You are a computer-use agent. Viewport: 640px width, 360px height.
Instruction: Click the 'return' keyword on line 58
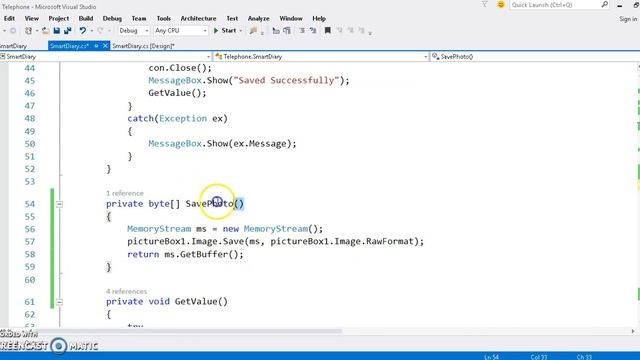[x=143, y=254]
